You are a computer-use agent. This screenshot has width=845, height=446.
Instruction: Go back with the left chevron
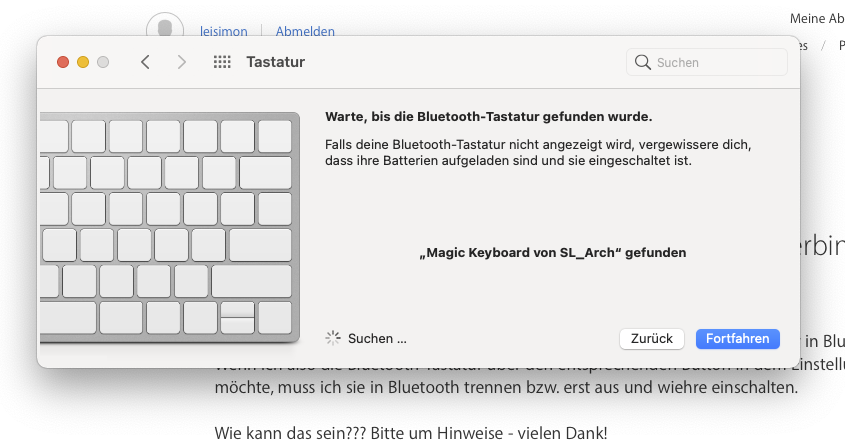pyautogui.click(x=145, y=62)
